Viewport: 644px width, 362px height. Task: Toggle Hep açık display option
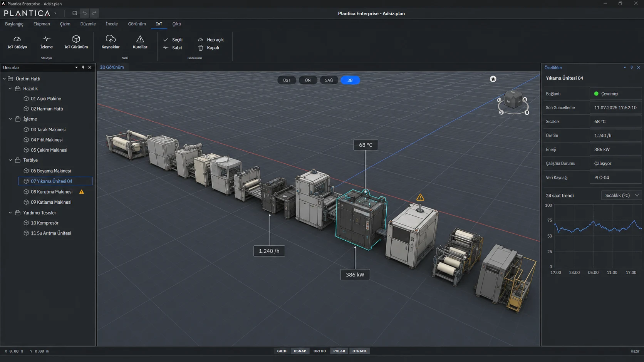coord(211,40)
